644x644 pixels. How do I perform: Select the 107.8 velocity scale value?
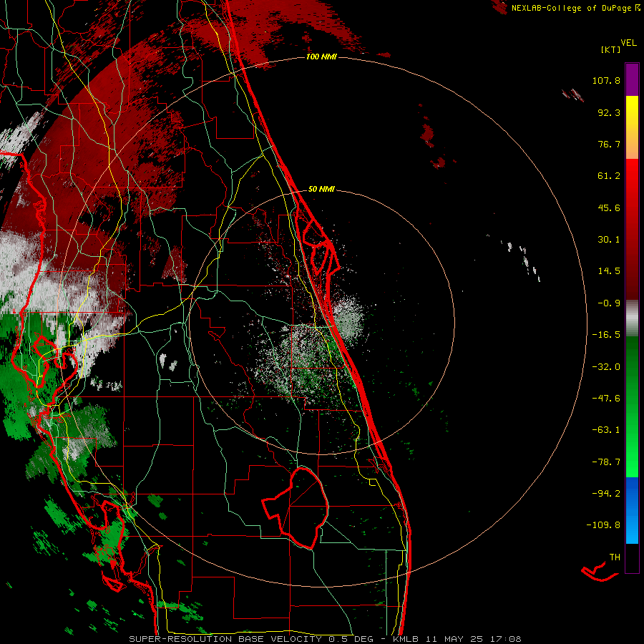[x=606, y=80]
